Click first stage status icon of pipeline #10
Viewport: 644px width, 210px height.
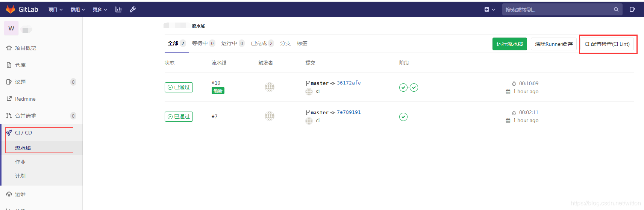(x=403, y=88)
